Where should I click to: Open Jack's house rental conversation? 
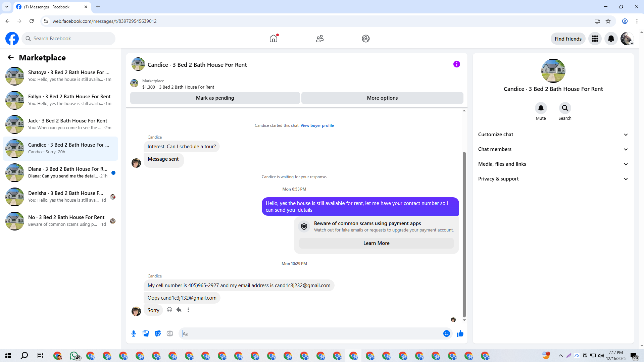(x=60, y=124)
